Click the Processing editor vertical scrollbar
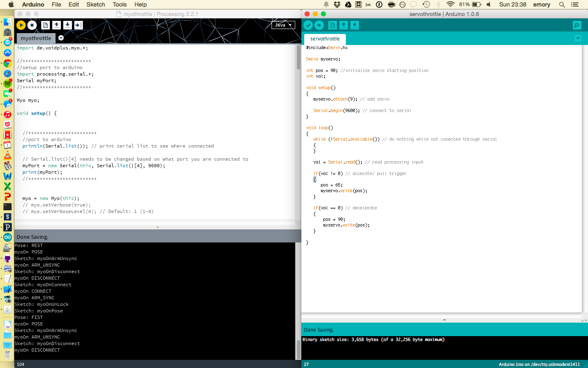This screenshot has height=368, width=588. [x=298, y=57]
